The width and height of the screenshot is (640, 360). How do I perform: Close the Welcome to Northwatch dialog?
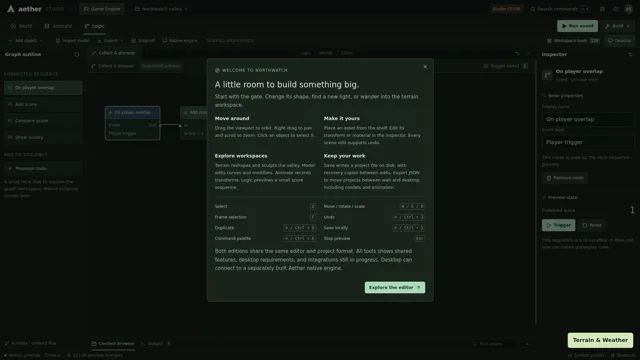tap(425, 67)
